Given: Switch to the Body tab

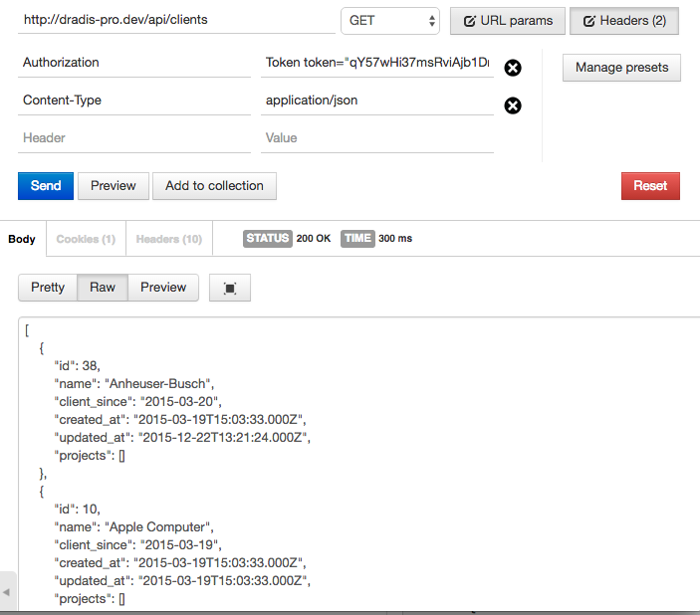Looking at the screenshot, I should click(22, 239).
